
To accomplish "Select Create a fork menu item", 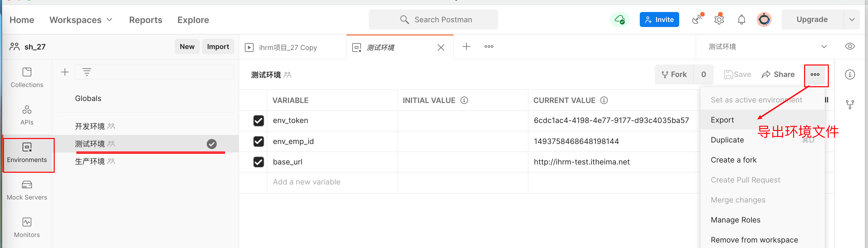I will [762, 159].
